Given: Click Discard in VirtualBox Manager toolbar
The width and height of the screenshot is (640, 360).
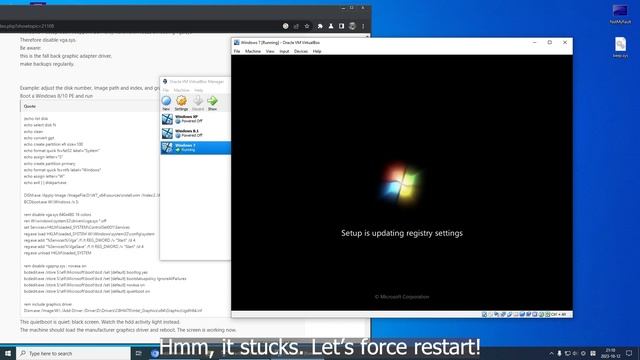Looking at the screenshot, I should 198,103.
